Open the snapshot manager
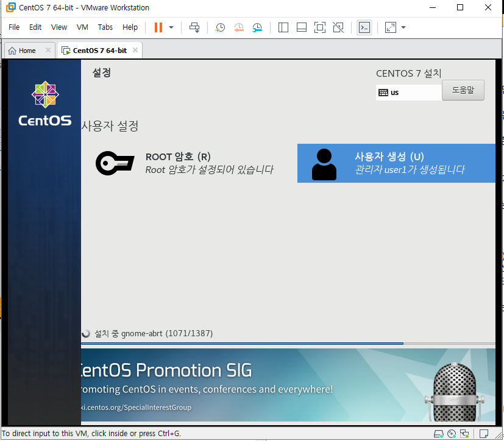This screenshot has height=441, width=504. (257, 27)
